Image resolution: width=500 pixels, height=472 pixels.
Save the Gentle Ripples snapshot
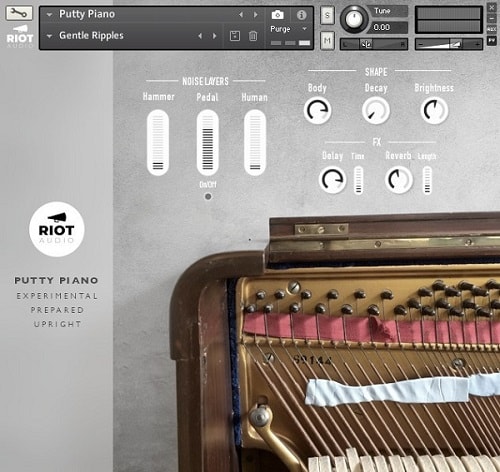coord(235,36)
